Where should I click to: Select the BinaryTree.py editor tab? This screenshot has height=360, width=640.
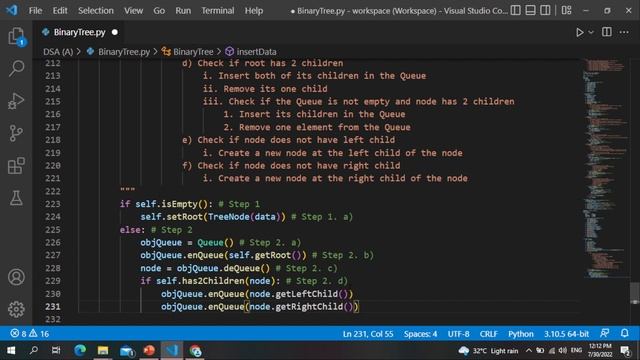coord(80,32)
